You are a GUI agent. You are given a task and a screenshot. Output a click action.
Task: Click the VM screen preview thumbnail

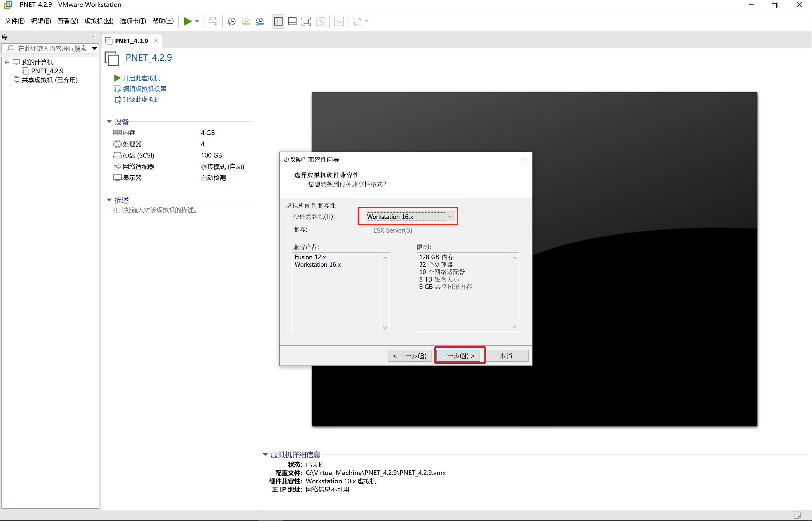tap(534, 259)
